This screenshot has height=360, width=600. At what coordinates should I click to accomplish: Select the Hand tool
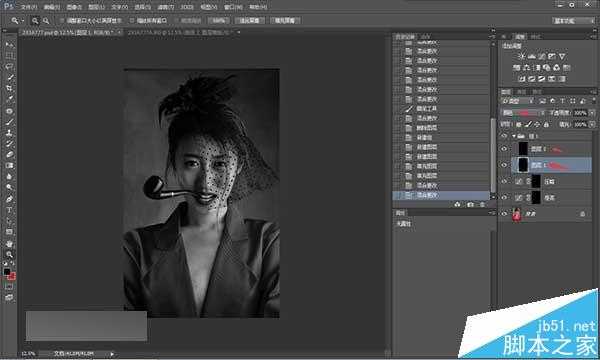click(x=9, y=243)
